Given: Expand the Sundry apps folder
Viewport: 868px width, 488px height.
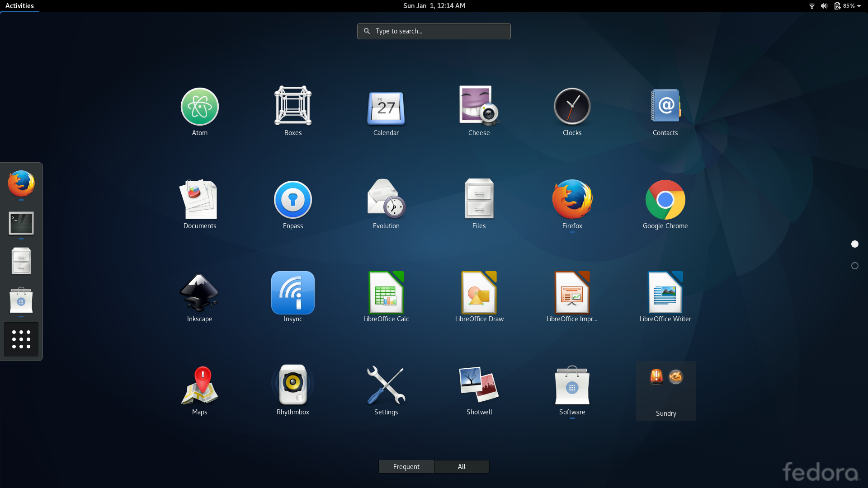Looking at the screenshot, I should (665, 391).
